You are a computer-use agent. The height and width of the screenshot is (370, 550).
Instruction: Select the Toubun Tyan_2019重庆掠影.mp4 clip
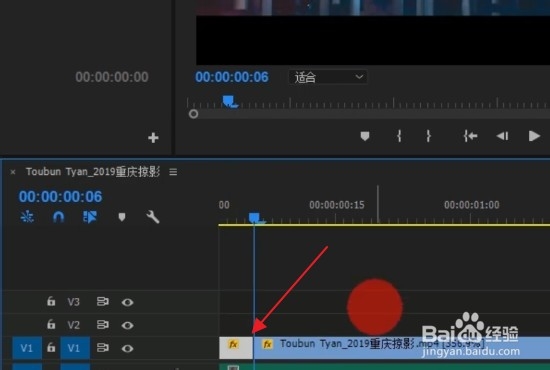pos(401,348)
